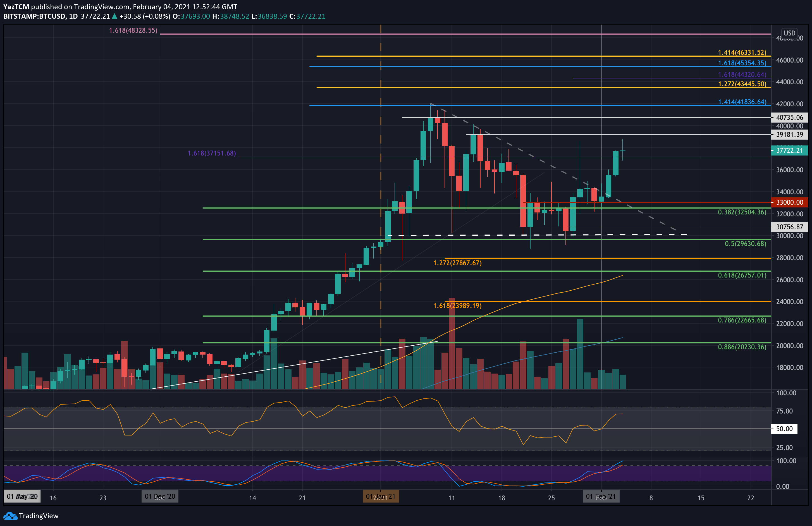The width and height of the screenshot is (812, 526).
Task: Select the current price tag 37722.21
Action: 789,150
